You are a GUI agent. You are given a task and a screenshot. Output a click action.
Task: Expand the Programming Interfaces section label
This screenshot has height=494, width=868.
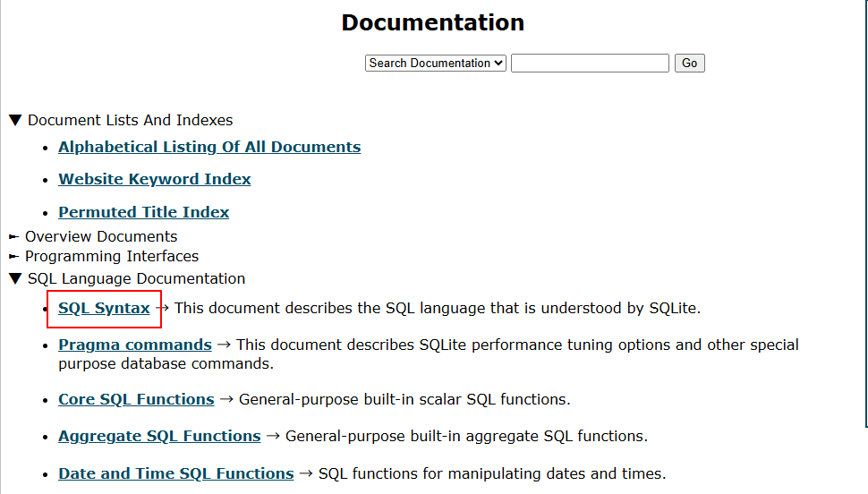click(x=112, y=257)
